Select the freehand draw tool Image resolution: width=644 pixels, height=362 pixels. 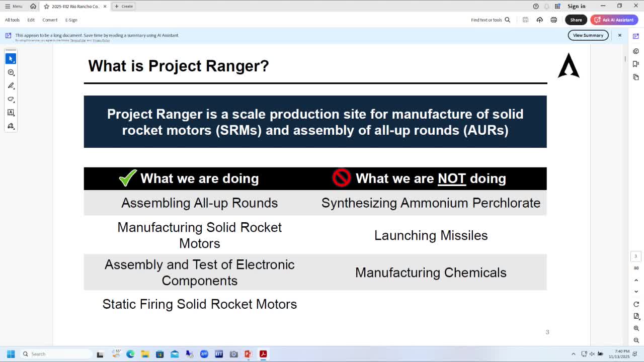pos(11,99)
